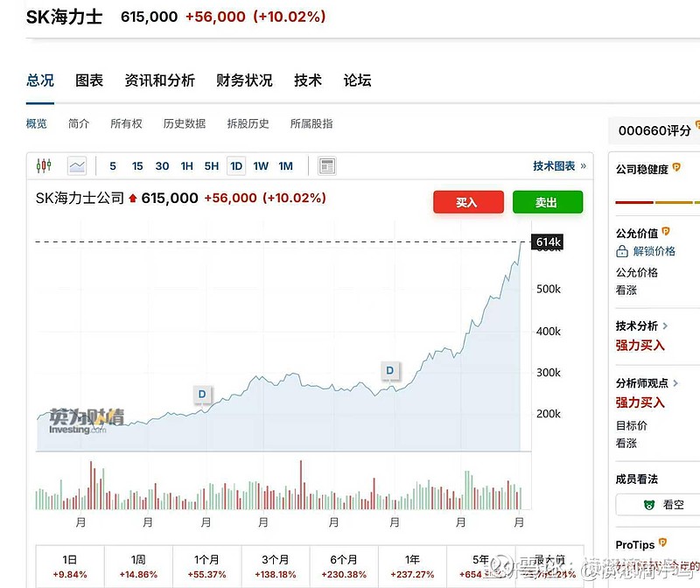Select the 1W chart interval
The height and width of the screenshot is (588, 700).
point(261,166)
